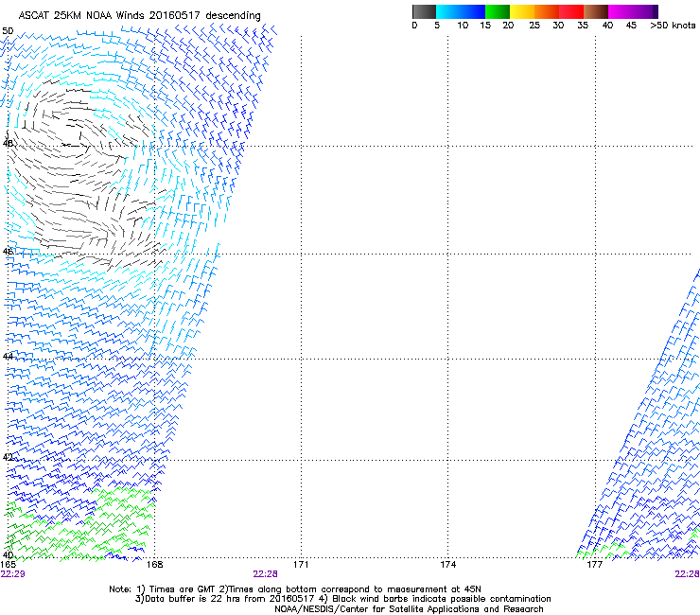The width and height of the screenshot is (700, 615).
Task: Click the purple 40-45 knots color segment
Action: [621, 11]
